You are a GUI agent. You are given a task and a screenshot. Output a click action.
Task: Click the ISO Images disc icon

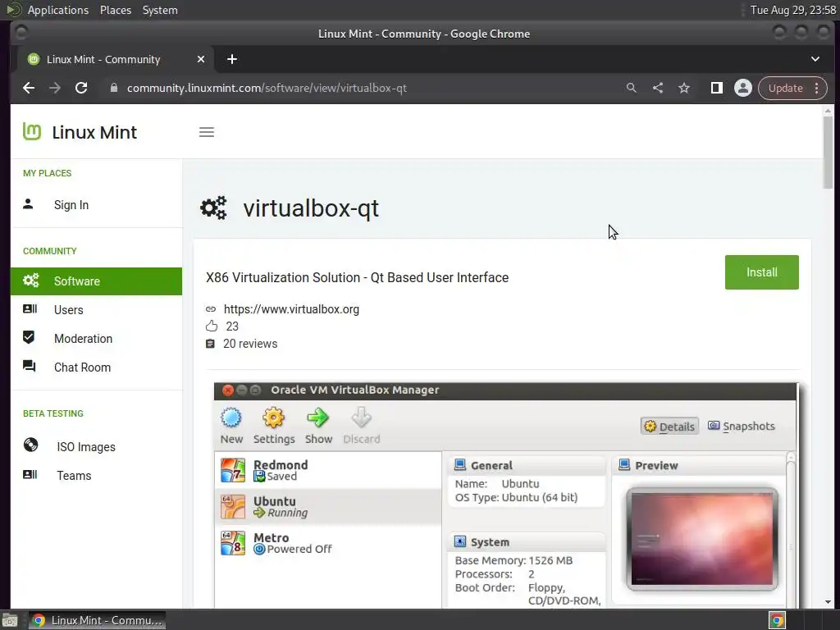(x=30, y=445)
